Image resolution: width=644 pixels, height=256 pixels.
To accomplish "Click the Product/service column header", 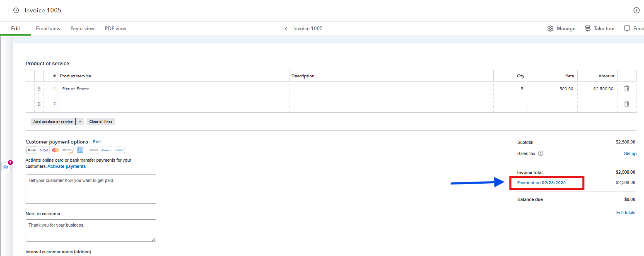I will click(75, 76).
